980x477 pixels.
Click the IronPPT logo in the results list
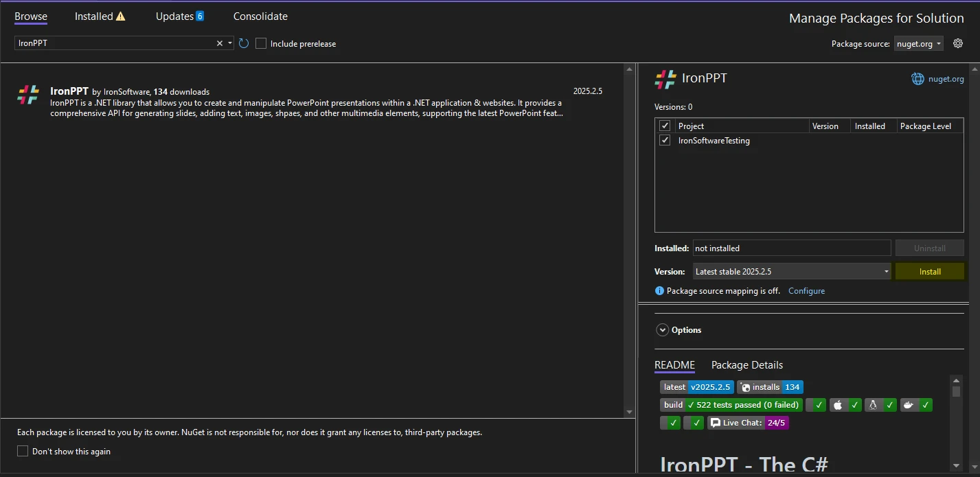28,95
